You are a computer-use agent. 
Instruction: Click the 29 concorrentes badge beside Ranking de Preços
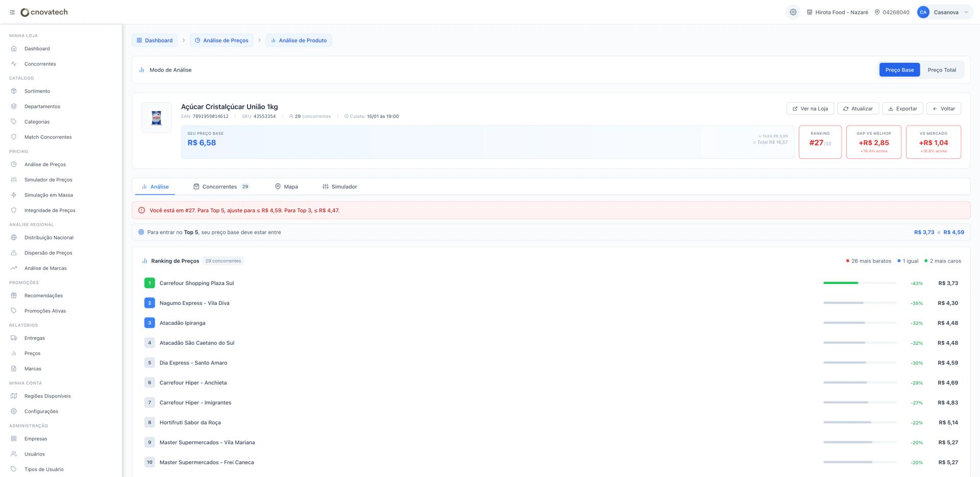(223, 261)
